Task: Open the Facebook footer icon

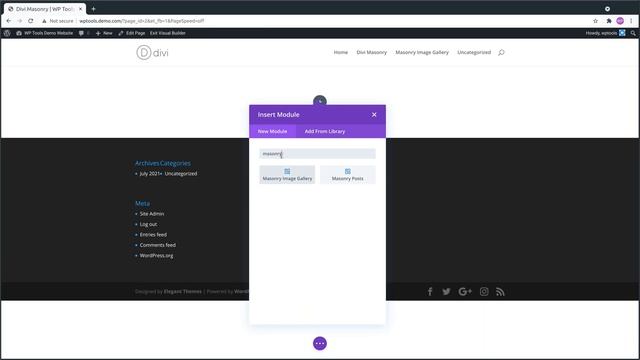Action: click(x=430, y=291)
